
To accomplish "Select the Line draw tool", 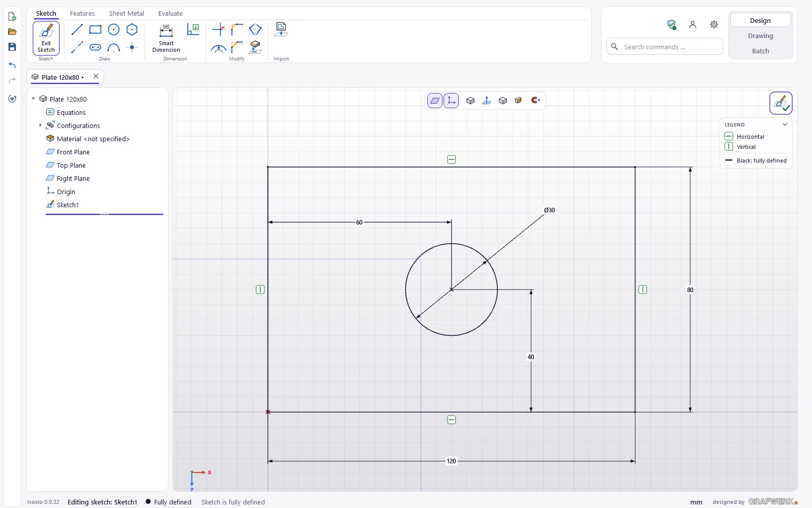I will (x=77, y=29).
